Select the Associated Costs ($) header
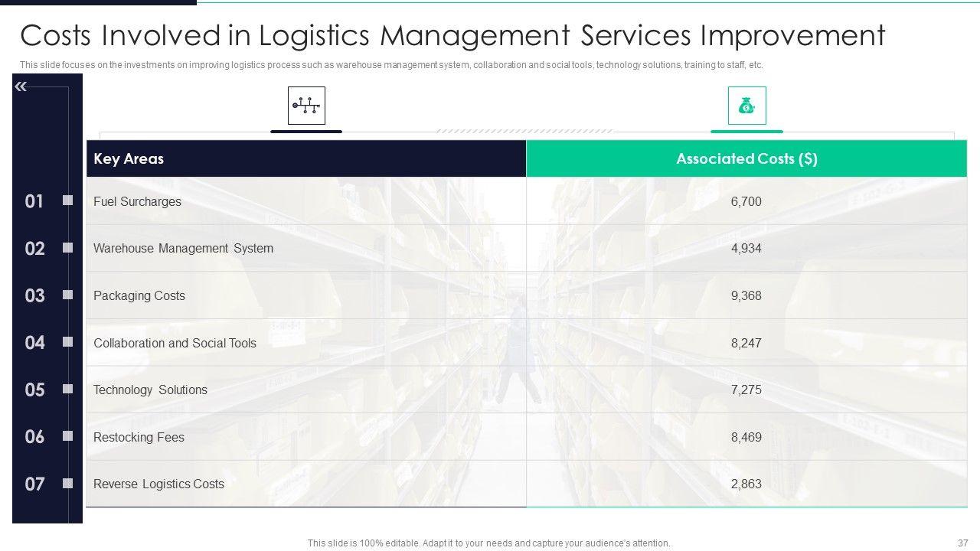This screenshot has height=551, width=980. click(x=746, y=159)
